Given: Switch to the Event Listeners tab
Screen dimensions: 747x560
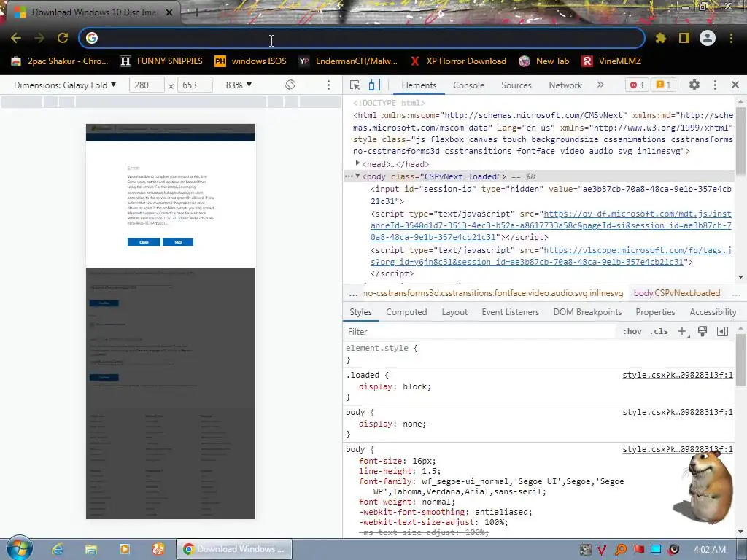Looking at the screenshot, I should pyautogui.click(x=510, y=312).
